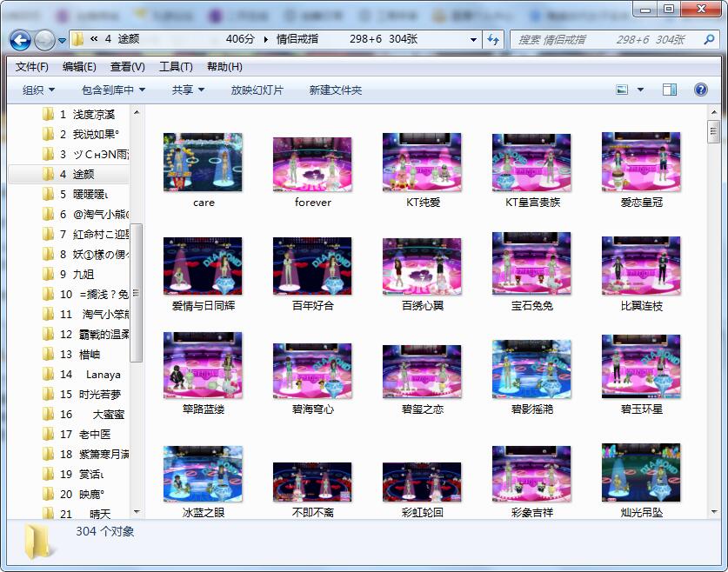Viewport: 728px width, 572px height.
Task: Select the 筚路蓝缕 thumbnail
Action: click(x=203, y=365)
